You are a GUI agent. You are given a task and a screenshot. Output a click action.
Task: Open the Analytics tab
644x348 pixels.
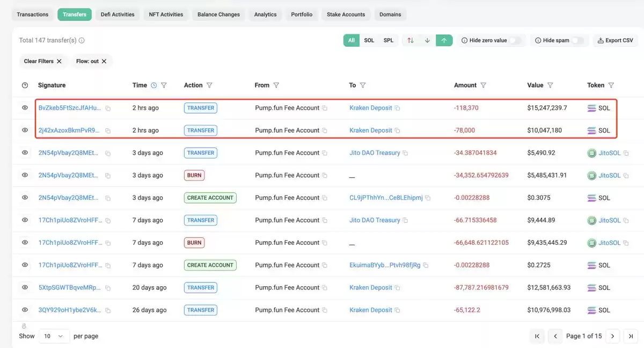266,15
